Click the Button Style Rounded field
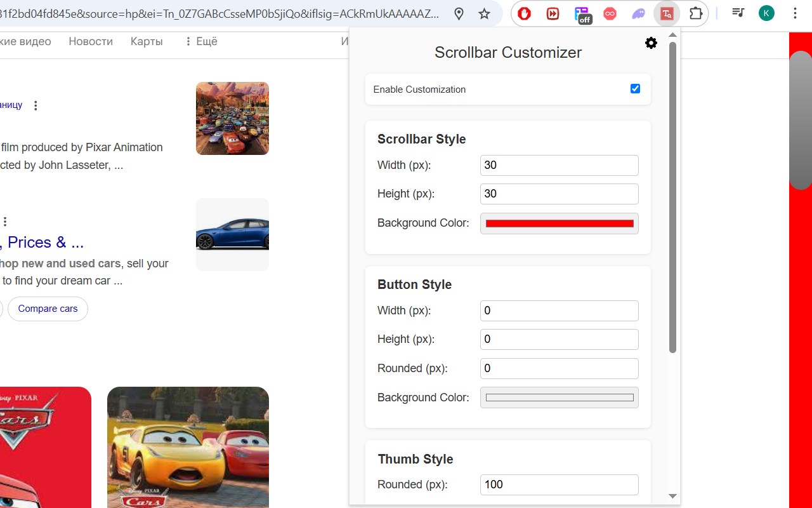This screenshot has height=508, width=812. pyautogui.click(x=559, y=368)
